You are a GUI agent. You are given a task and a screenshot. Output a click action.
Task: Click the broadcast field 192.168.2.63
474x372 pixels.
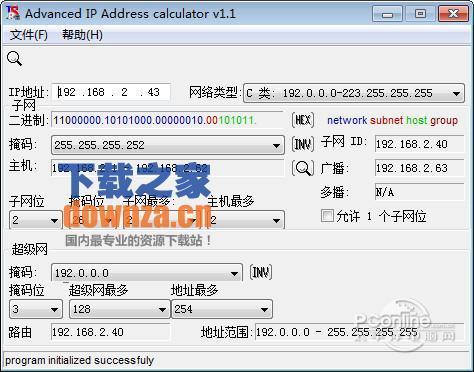[x=419, y=168]
